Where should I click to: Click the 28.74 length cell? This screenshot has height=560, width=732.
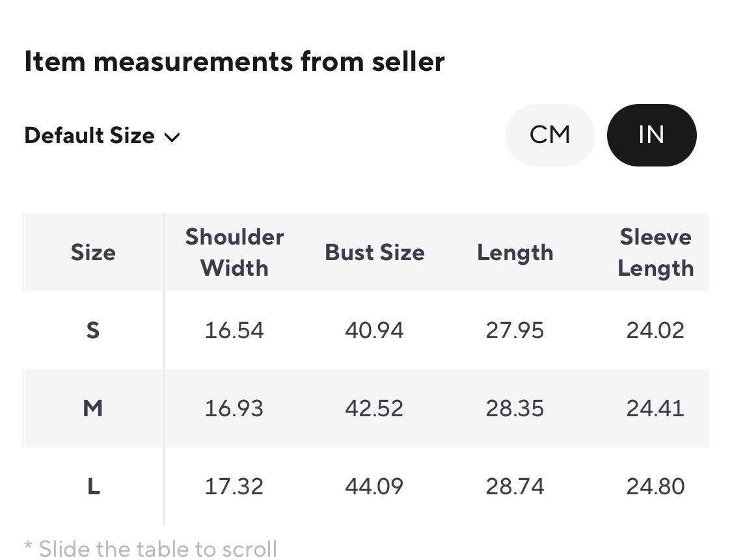pyautogui.click(x=515, y=487)
